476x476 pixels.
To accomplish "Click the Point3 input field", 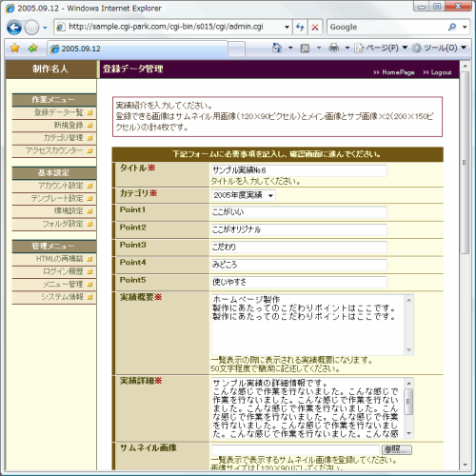I will (299, 247).
